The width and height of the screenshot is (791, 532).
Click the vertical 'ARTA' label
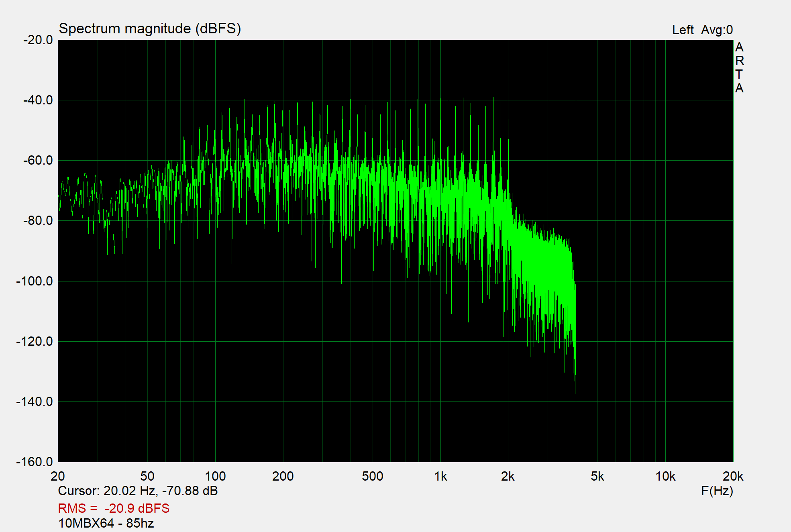739,67
